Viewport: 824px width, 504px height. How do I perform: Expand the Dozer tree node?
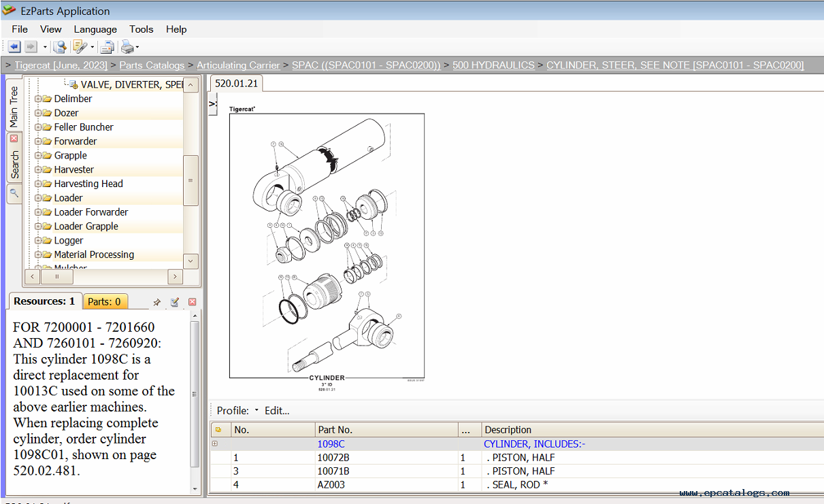[x=38, y=113]
